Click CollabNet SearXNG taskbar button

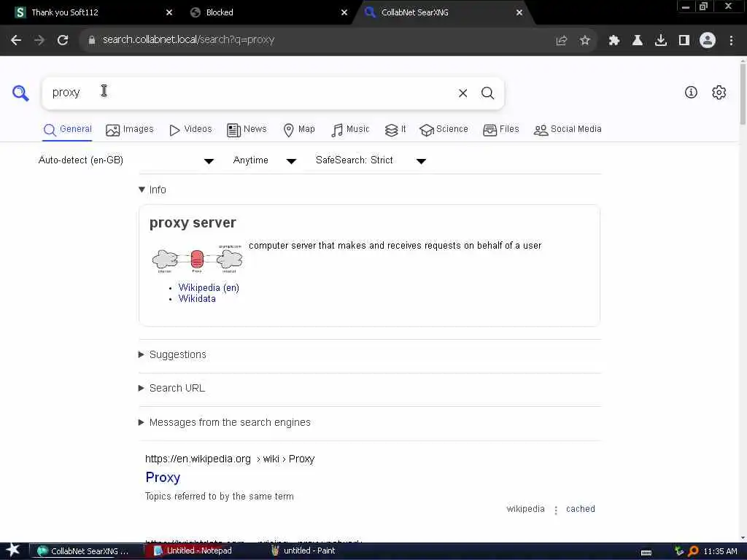tap(88, 551)
